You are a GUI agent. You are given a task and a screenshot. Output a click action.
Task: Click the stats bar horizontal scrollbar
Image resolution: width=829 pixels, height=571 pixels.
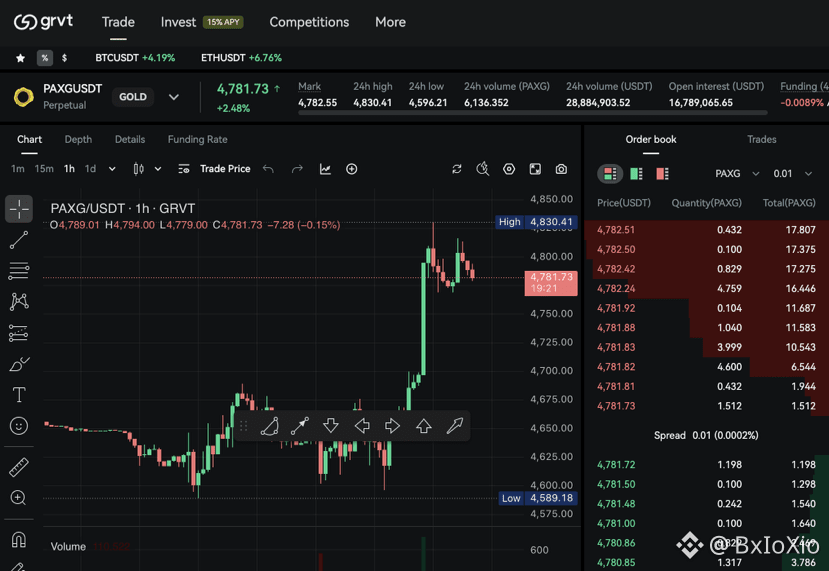click(532, 113)
